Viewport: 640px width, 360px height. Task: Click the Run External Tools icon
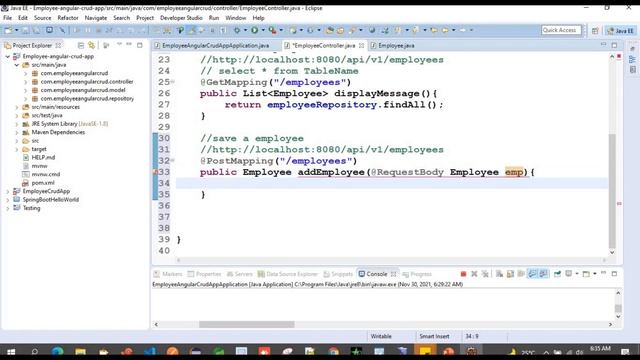pyautogui.click(x=272, y=30)
